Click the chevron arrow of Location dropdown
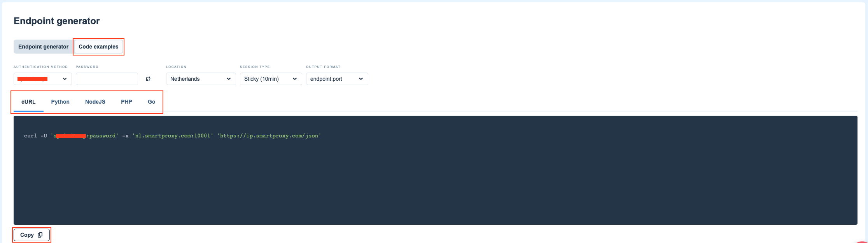The width and height of the screenshot is (868, 243). pyautogui.click(x=229, y=79)
